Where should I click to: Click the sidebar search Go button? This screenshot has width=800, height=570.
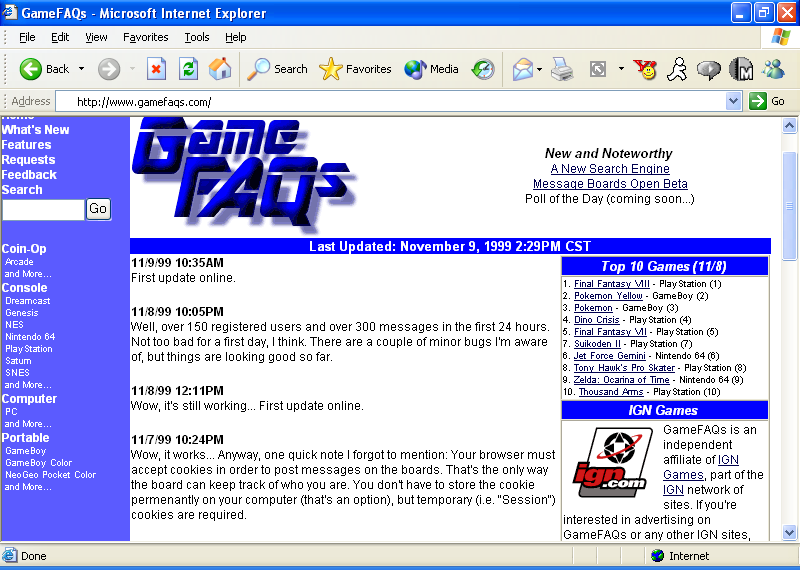coord(98,209)
